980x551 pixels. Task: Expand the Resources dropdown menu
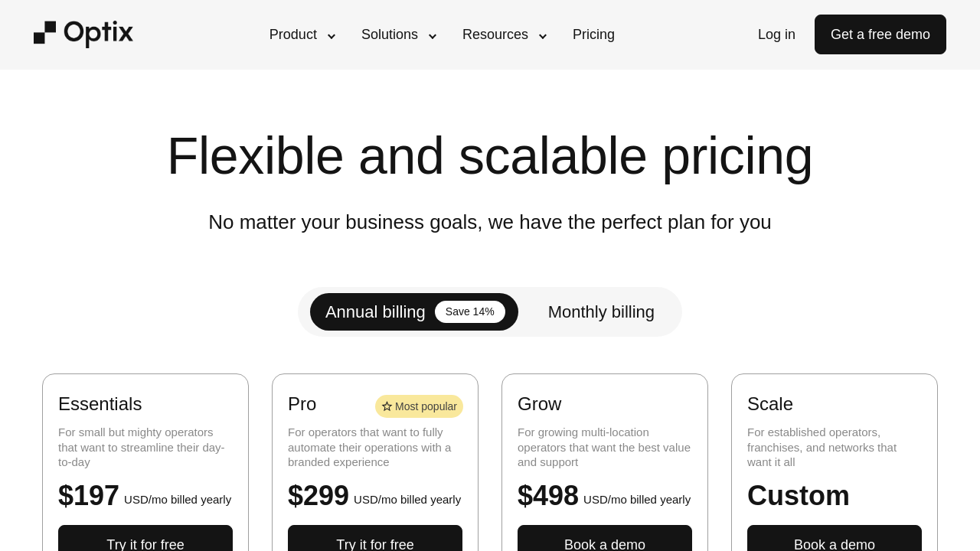495,34
